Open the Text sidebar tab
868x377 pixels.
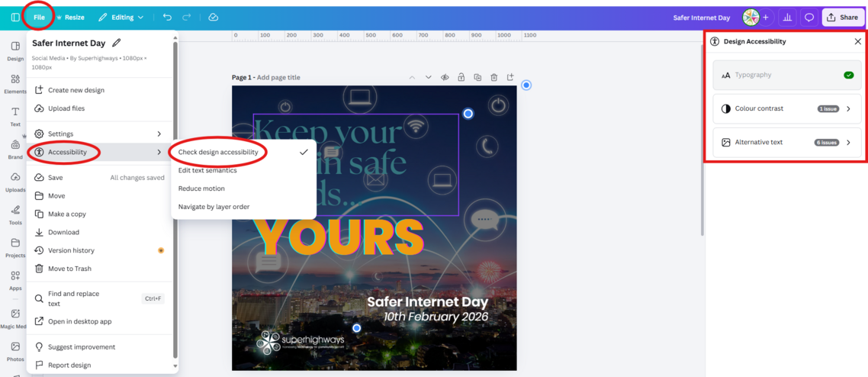pyautogui.click(x=15, y=116)
